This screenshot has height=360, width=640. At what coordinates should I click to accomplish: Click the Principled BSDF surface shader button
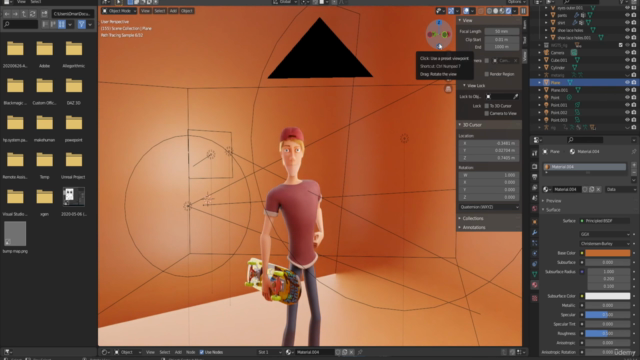(605, 221)
